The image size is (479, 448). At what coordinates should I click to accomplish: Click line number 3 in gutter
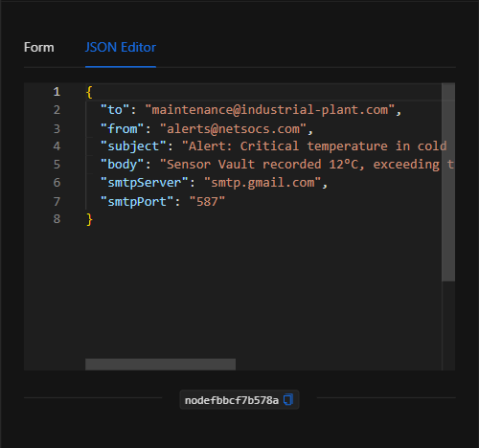pyautogui.click(x=57, y=129)
